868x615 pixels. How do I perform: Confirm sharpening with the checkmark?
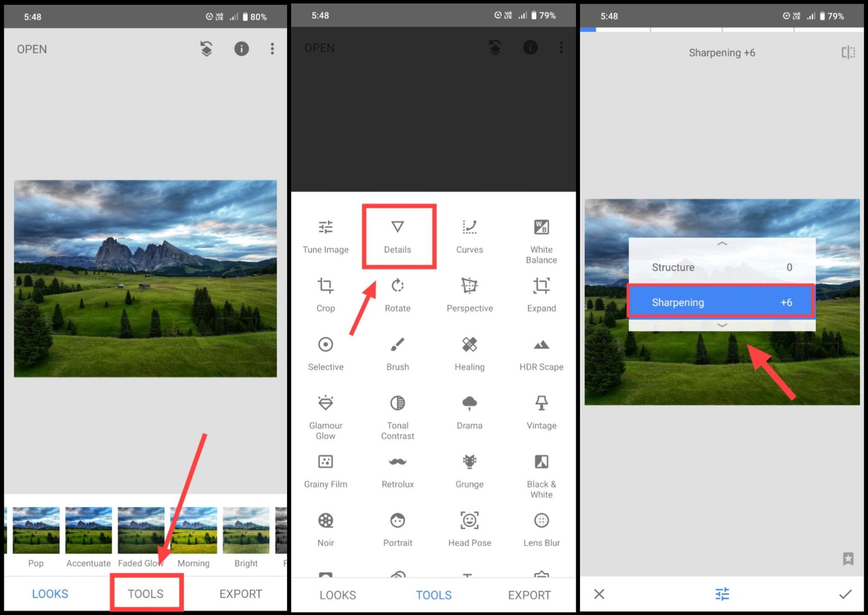tap(845, 594)
